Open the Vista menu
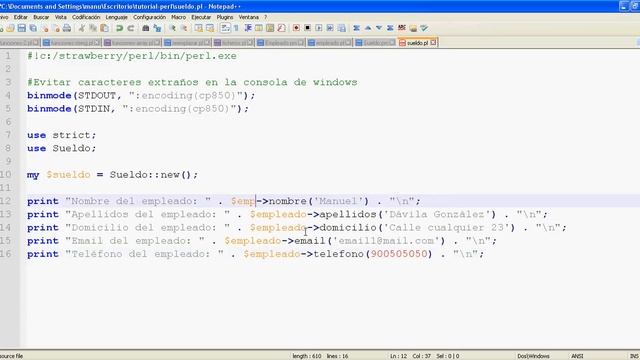The width and height of the screenshot is (640, 360). pyautogui.click(x=60, y=17)
